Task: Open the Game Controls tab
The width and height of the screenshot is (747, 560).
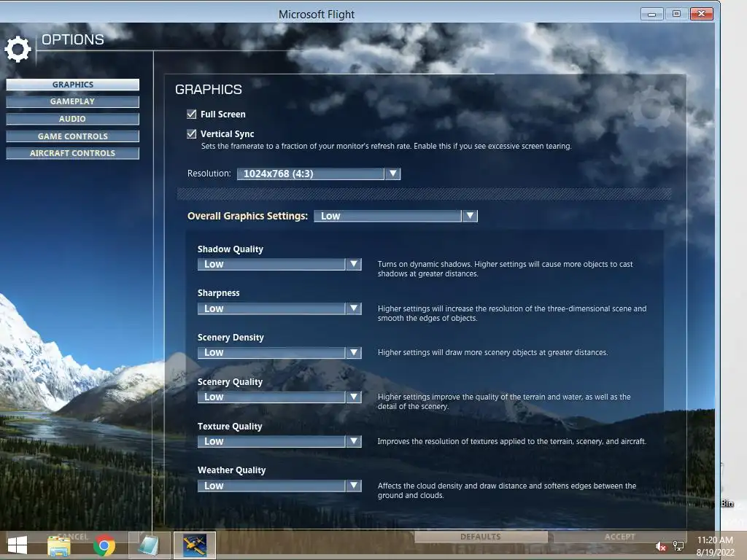Action: tap(72, 136)
